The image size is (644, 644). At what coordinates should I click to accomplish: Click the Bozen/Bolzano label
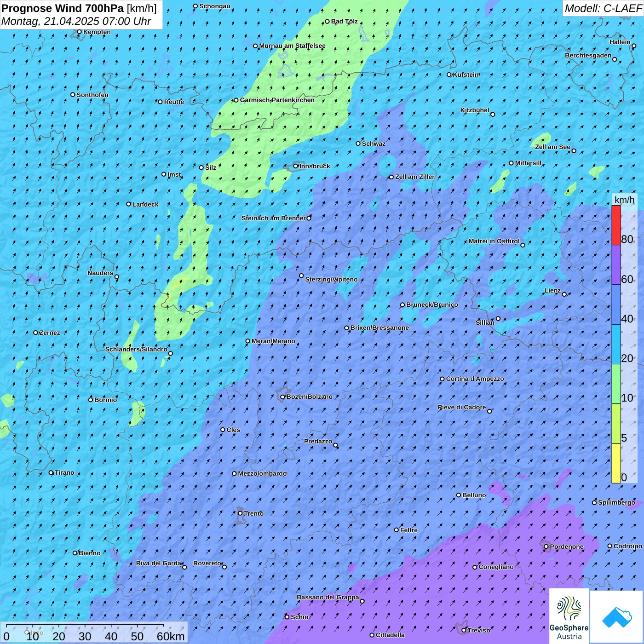coord(309,397)
